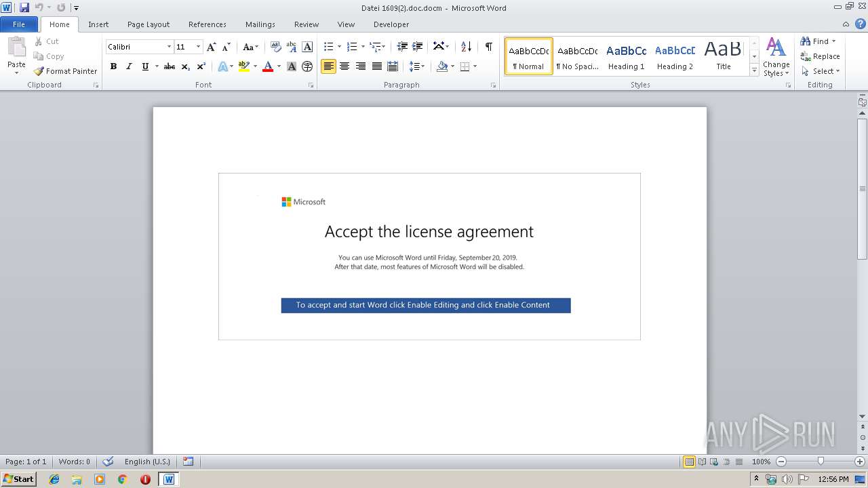Apply the No Spacing style

pos(577,56)
